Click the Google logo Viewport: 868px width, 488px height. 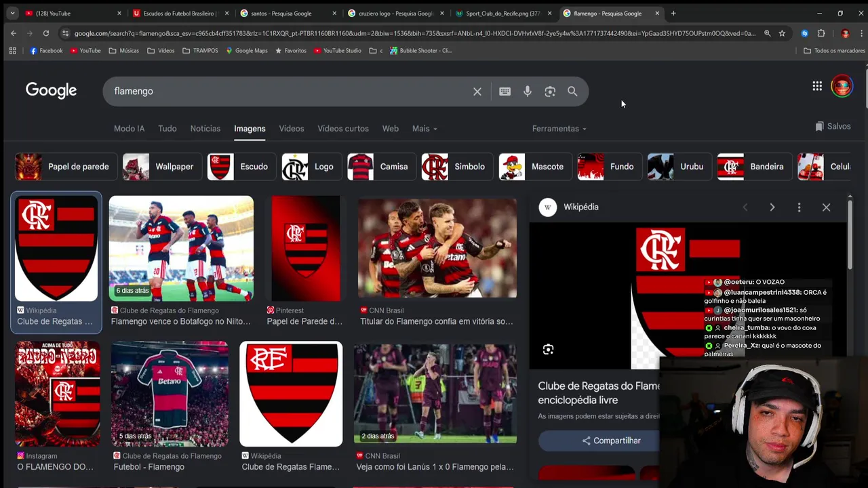pos(51,90)
